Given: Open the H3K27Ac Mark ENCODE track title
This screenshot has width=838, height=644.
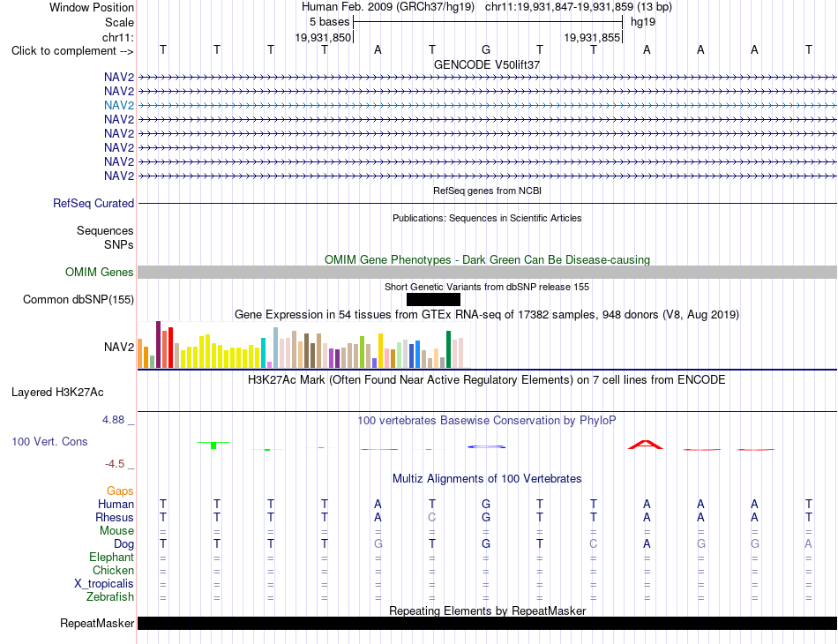Looking at the screenshot, I should pyautogui.click(x=487, y=380).
